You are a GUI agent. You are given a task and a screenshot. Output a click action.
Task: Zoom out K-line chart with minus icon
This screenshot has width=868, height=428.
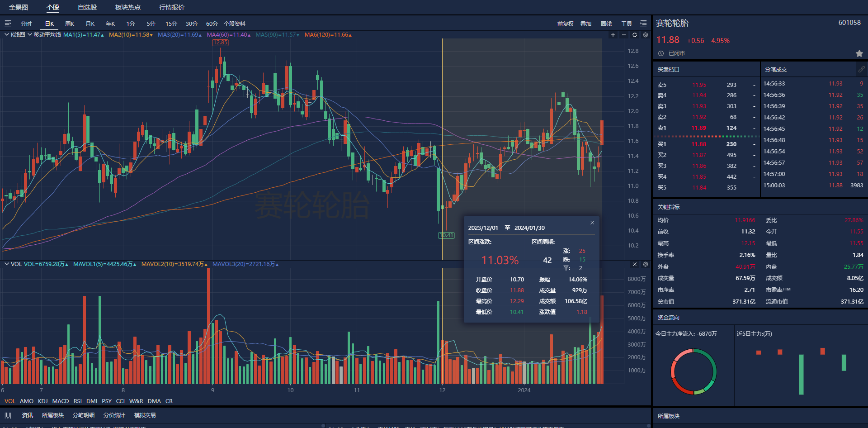click(624, 35)
